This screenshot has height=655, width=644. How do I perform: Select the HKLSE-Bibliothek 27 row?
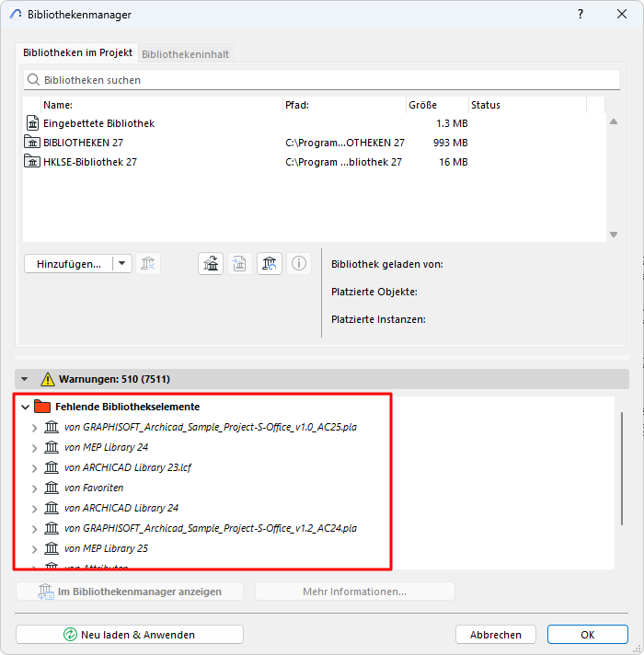[314, 162]
